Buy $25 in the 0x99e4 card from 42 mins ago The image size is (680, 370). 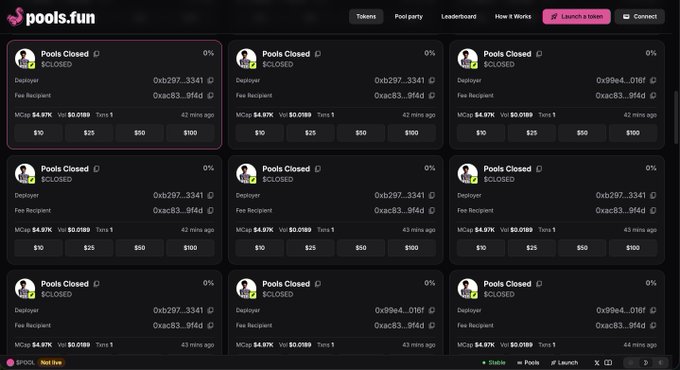click(532, 133)
